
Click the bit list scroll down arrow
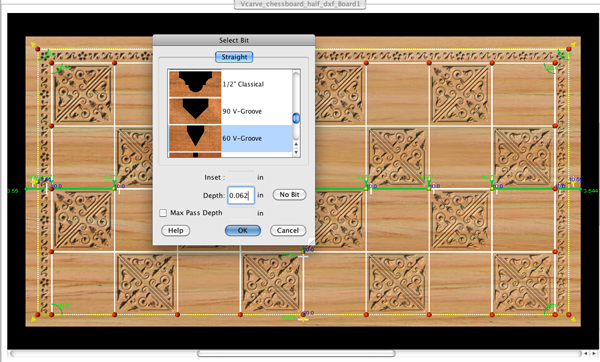[296, 152]
